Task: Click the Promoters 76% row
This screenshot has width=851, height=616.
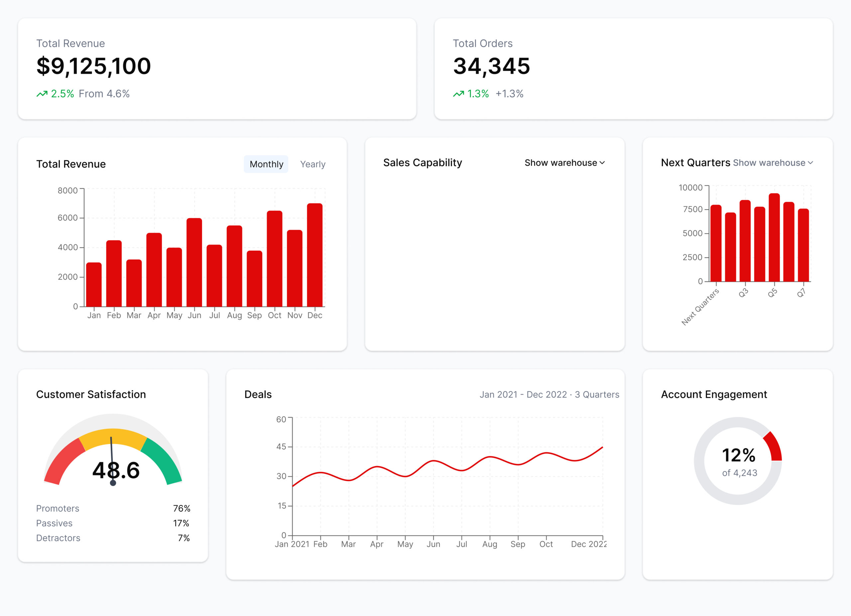Action: tap(113, 508)
